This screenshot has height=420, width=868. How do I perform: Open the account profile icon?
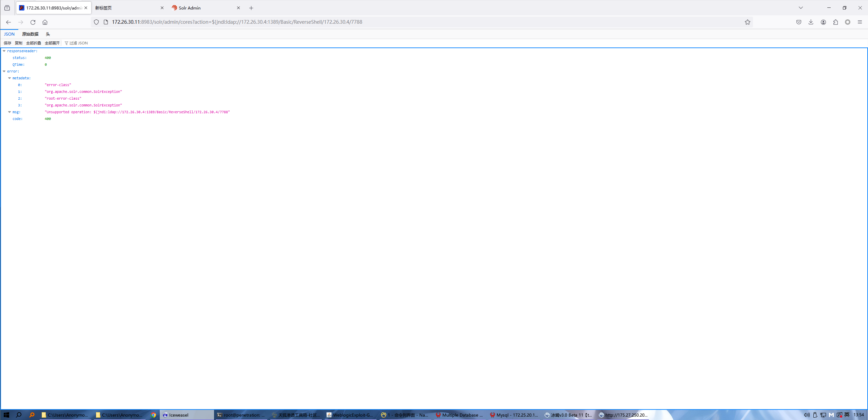[x=823, y=22]
